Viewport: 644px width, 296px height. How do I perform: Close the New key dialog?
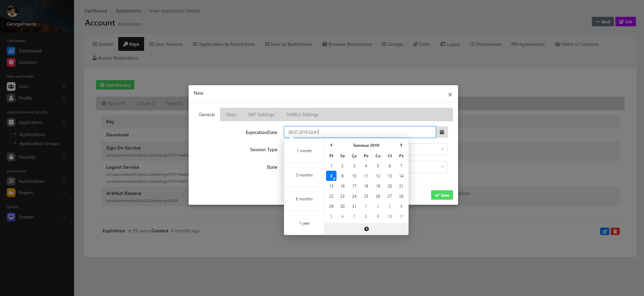pos(450,95)
